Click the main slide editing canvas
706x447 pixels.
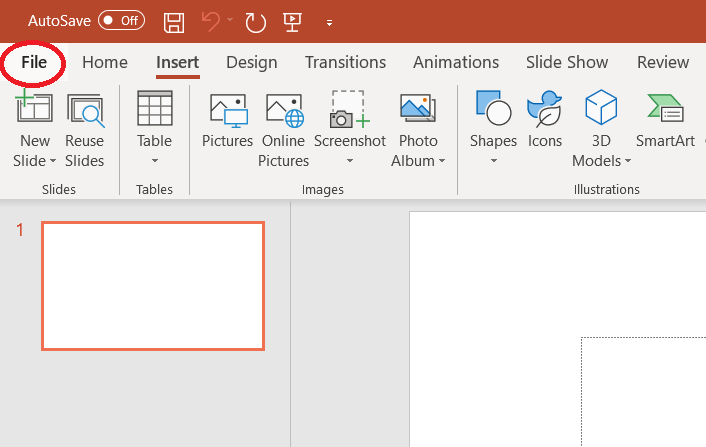pyautogui.click(x=557, y=329)
